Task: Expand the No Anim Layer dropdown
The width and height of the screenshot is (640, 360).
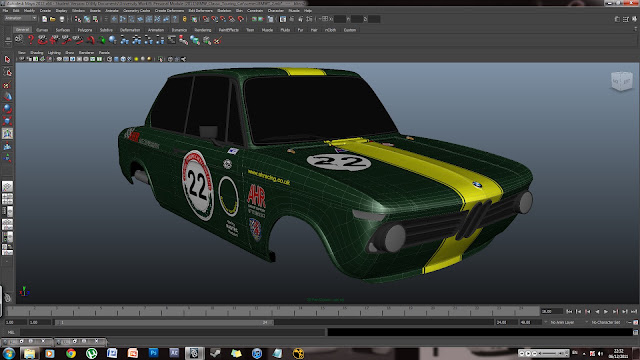Action: (565, 322)
